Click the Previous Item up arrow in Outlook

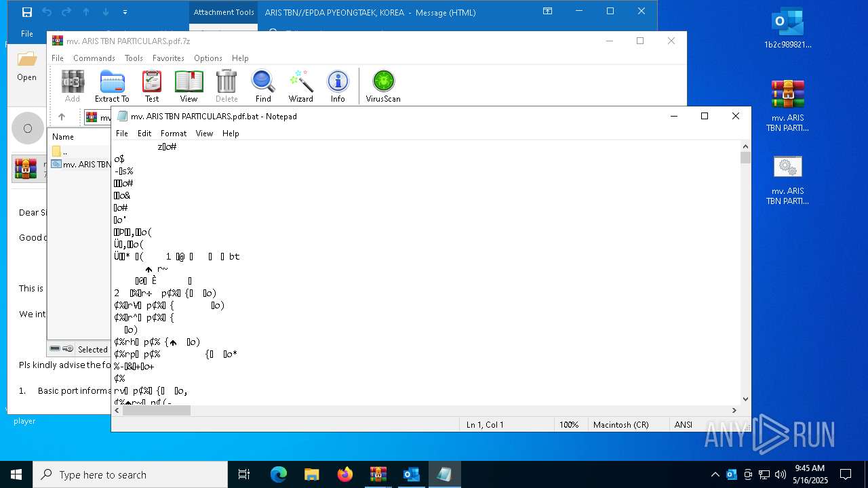(86, 12)
